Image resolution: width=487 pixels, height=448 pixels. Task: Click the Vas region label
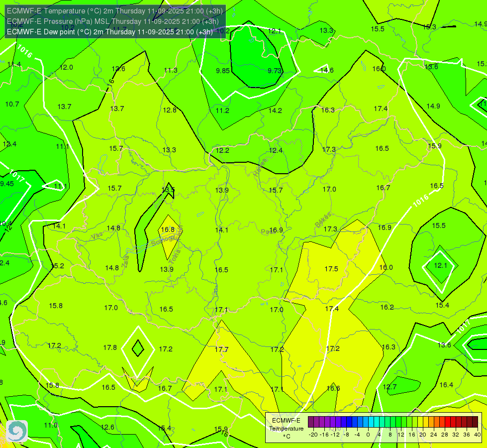pos(97,236)
